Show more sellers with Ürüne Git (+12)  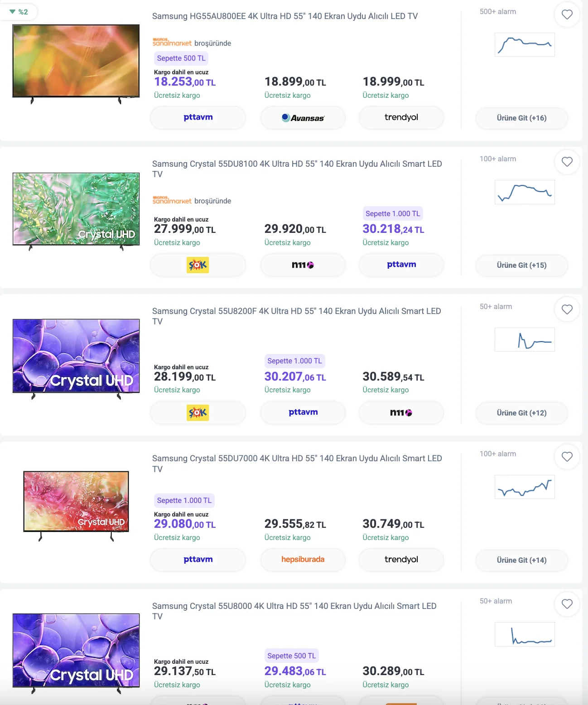pyautogui.click(x=521, y=413)
